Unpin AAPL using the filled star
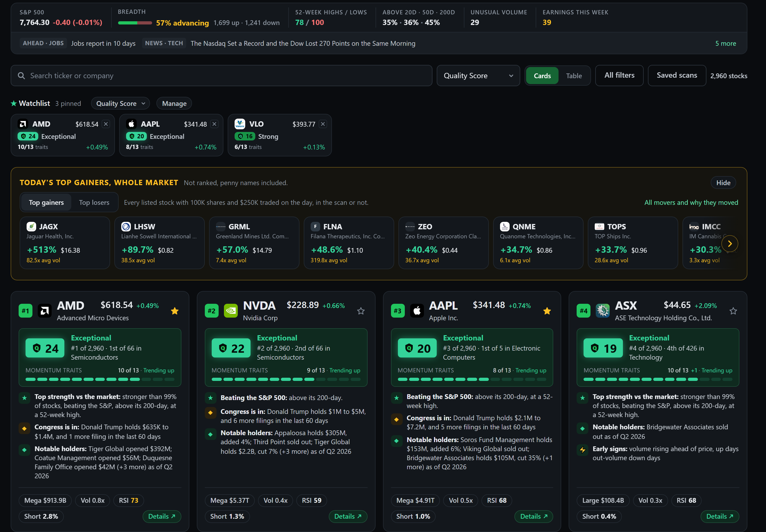Image resolution: width=766 pixels, height=532 pixels. click(547, 311)
